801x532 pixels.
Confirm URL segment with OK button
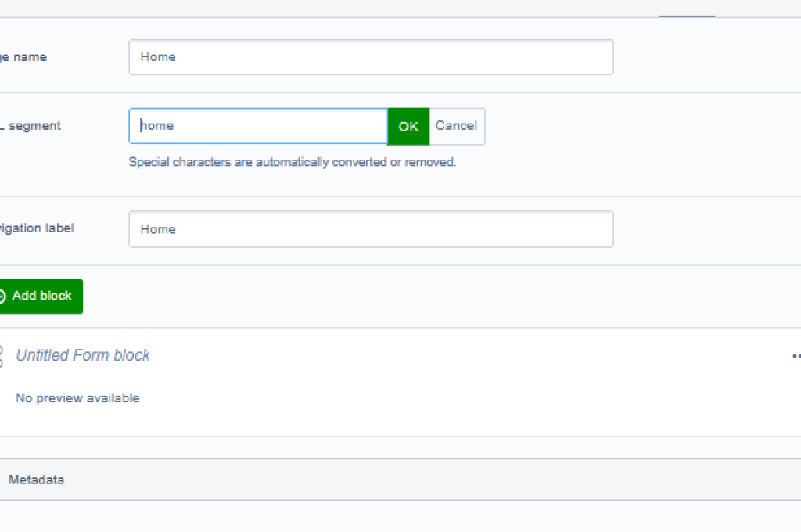pyautogui.click(x=408, y=126)
